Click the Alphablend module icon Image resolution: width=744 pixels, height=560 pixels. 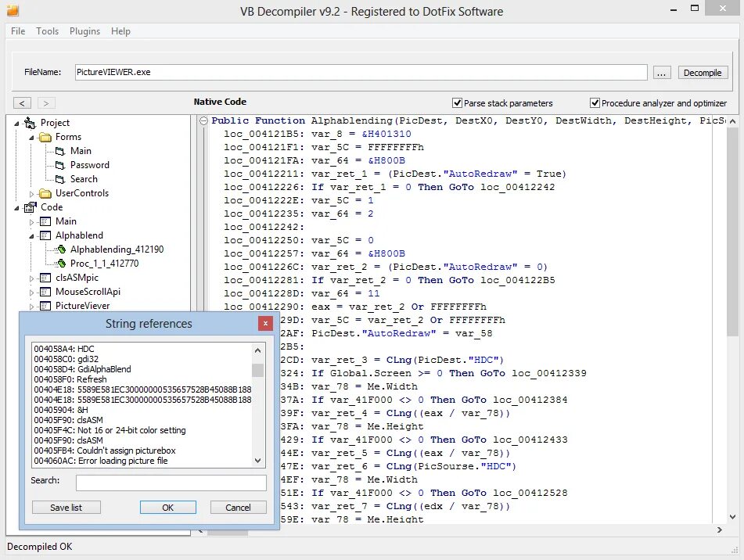click(x=45, y=235)
